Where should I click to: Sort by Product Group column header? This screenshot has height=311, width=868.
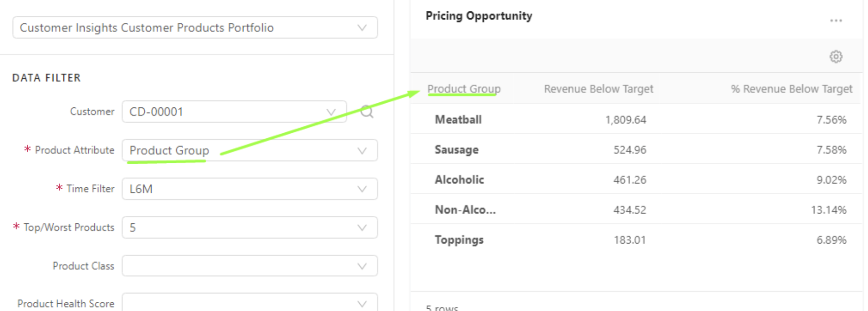click(x=464, y=89)
